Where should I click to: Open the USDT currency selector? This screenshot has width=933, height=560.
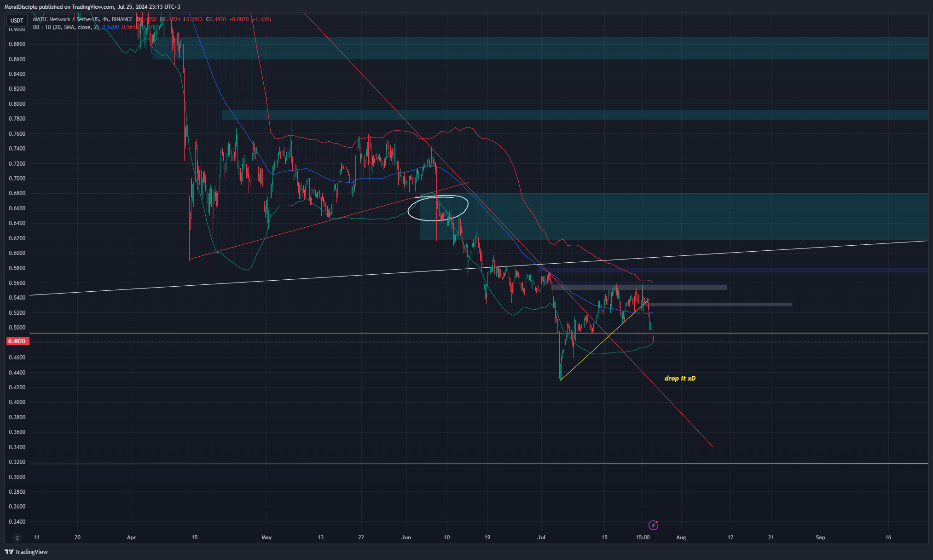tap(17, 20)
